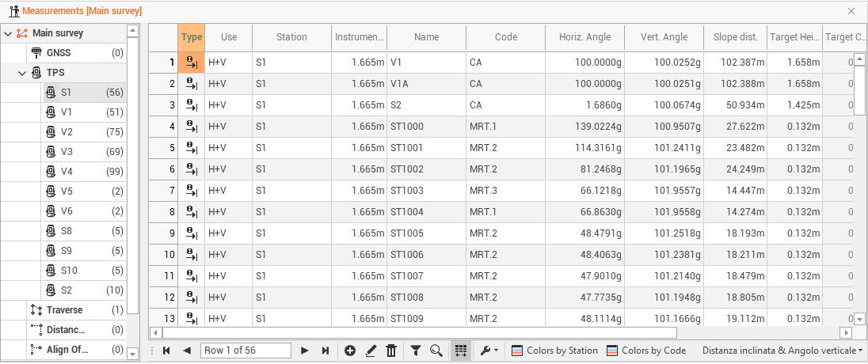The image size is (868, 364).
Task: Toggle auto-fit columns grid button
Action: click(460, 351)
